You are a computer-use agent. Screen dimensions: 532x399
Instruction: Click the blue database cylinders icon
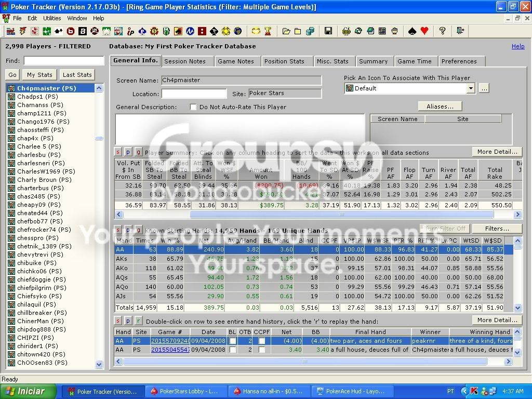tap(310, 31)
